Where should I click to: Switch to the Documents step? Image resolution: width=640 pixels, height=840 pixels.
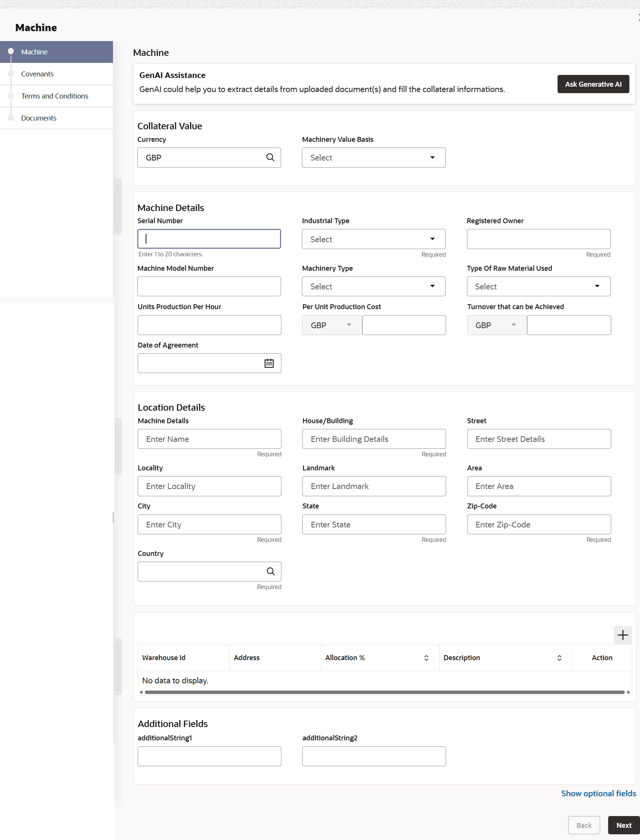(x=56, y=118)
